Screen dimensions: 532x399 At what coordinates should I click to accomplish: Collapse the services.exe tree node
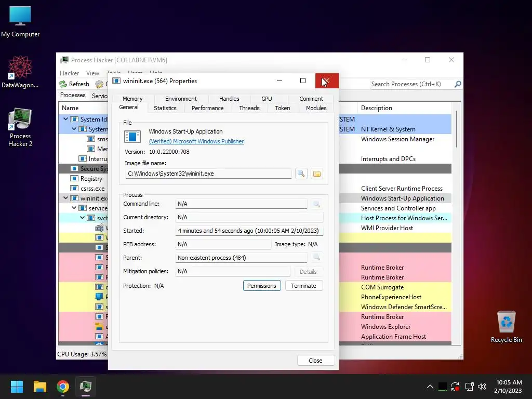74,208
